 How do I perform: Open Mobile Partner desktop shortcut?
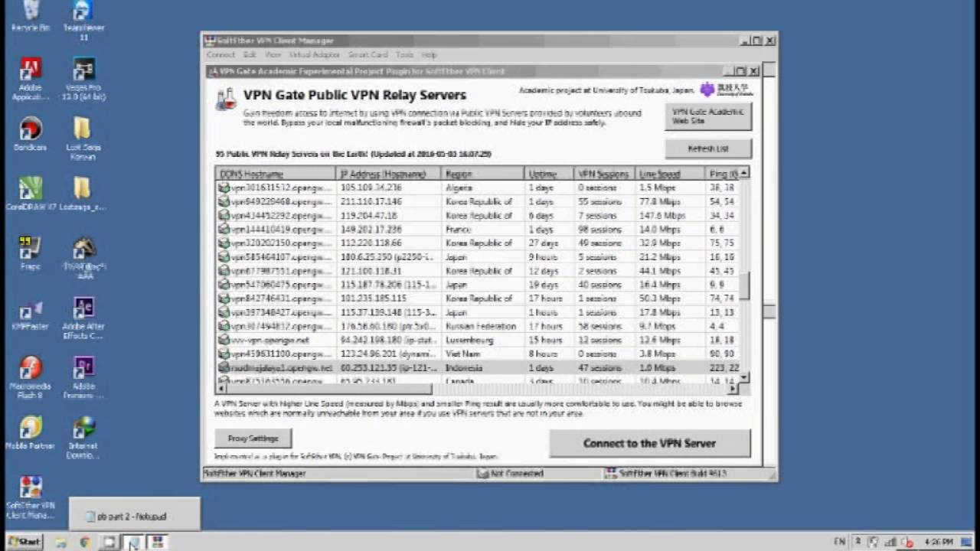pyautogui.click(x=31, y=433)
